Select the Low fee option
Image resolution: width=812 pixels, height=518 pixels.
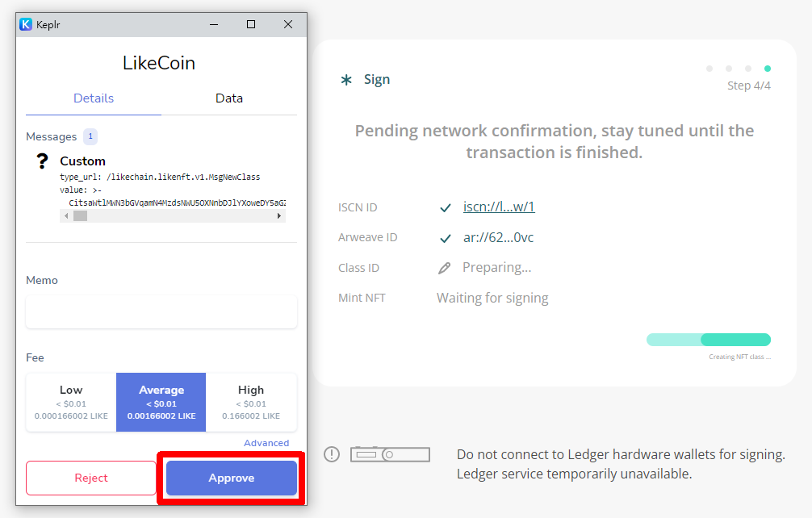coord(71,402)
